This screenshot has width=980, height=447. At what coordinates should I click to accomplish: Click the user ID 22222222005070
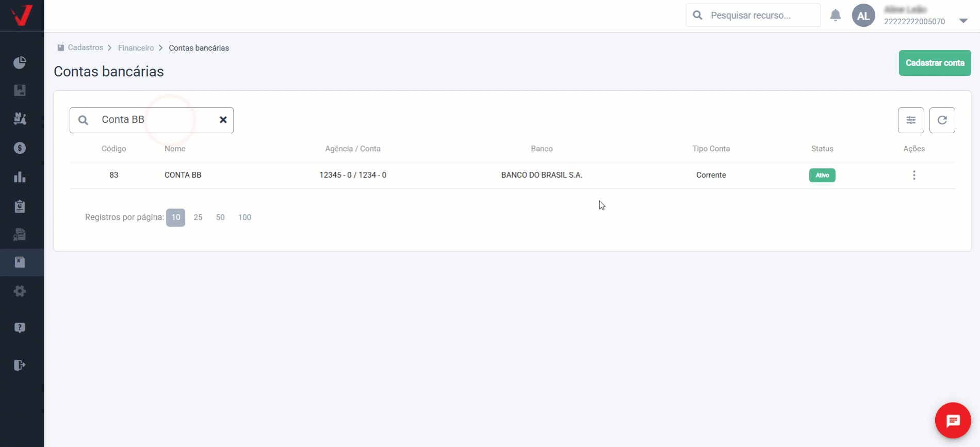coord(914,22)
